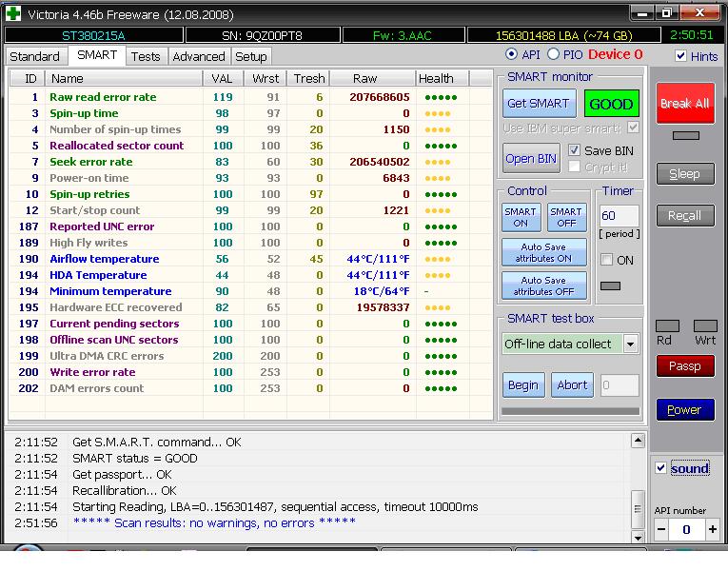This screenshot has width=728, height=571.
Task: Click the VAL column header
Action: tap(223, 78)
